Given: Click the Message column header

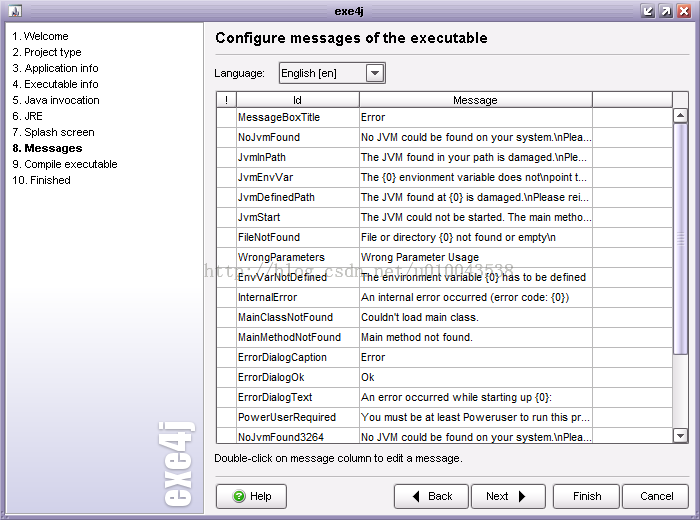Looking at the screenshot, I should pos(475,100).
